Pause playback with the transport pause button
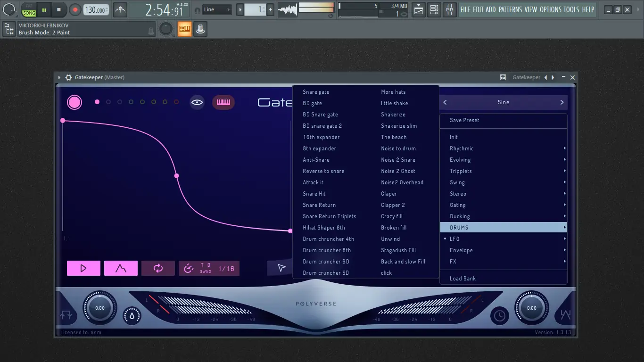 [x=44, y=9]
